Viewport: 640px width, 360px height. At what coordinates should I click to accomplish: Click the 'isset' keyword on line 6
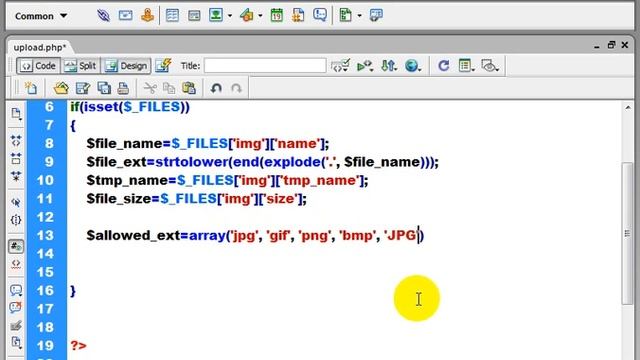tap(101, 107)
